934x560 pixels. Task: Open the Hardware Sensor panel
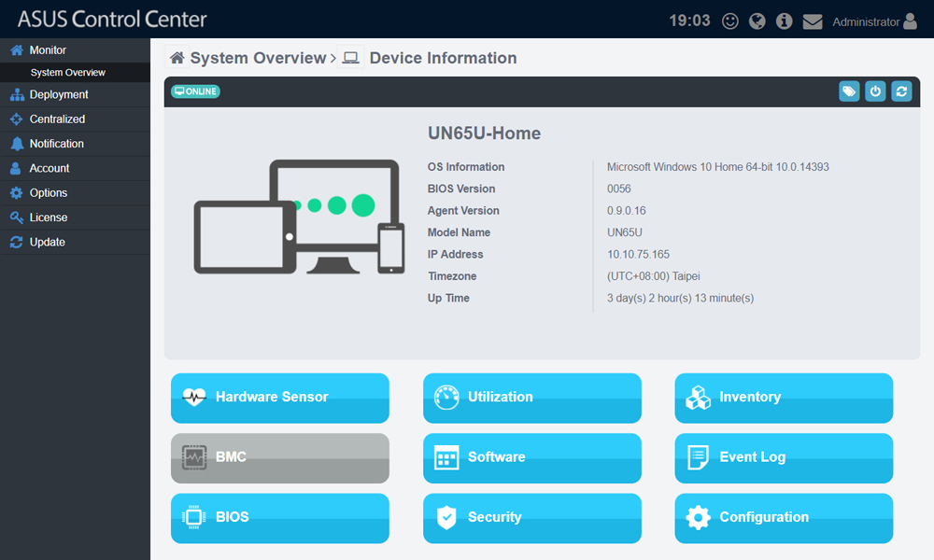[x=279, y=398]
